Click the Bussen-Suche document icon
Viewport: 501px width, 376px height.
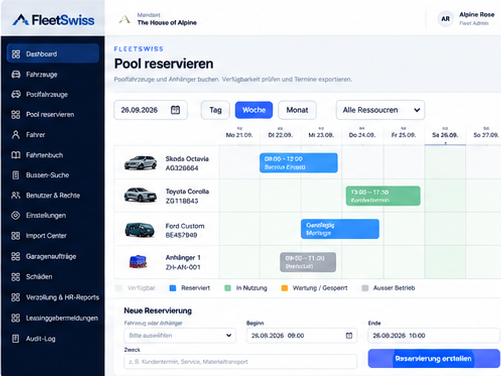pos(16,175)
